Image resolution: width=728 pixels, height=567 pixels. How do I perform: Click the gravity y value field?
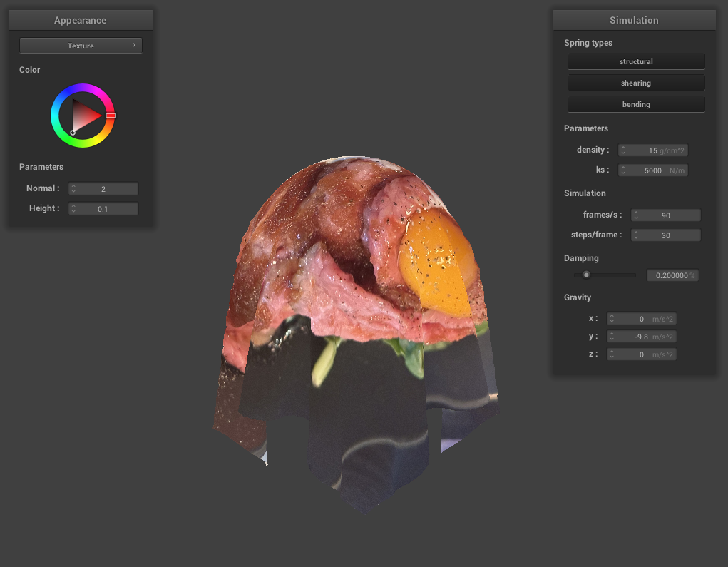(x=641, y=336)
